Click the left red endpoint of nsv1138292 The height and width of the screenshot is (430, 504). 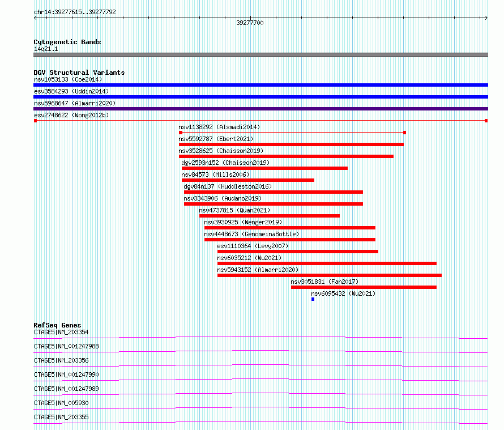pos(181,133)
